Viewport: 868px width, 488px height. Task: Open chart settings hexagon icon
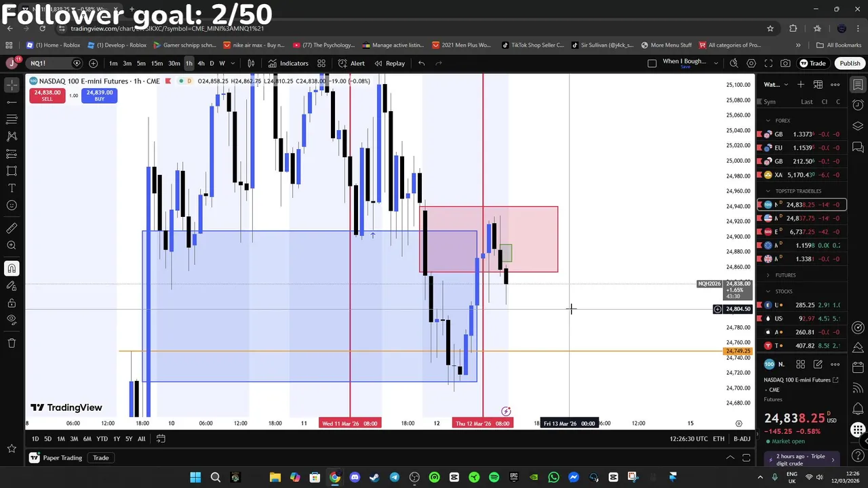pos(751,63)
